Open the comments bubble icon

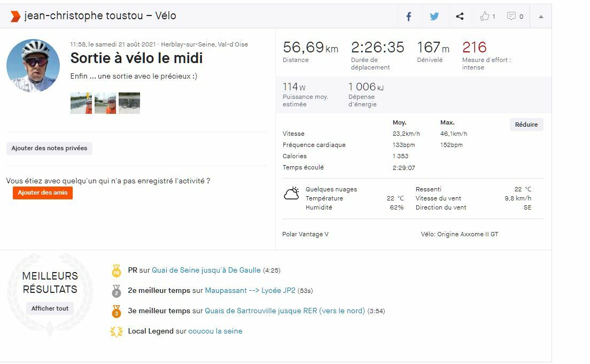(512, 17)
